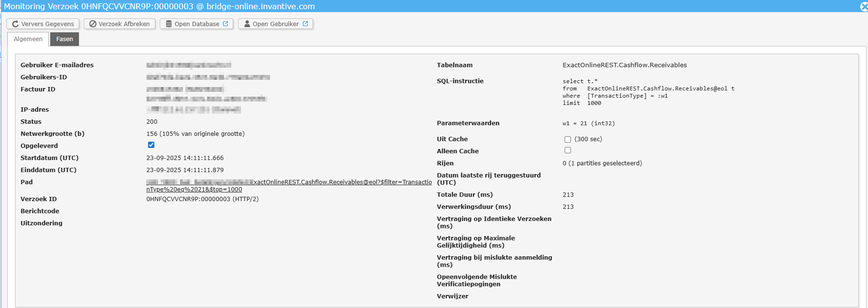The width and height of the screenshot is (868, 308).
Task: Click the Verzoek ID value text
Action: click(202, 199)
